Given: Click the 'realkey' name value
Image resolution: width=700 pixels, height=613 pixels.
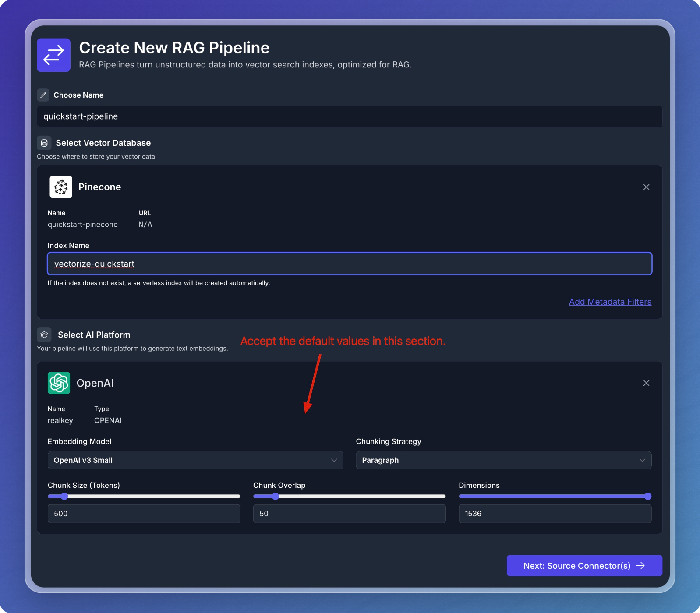Looking at the screenshot, I should 60,420.
